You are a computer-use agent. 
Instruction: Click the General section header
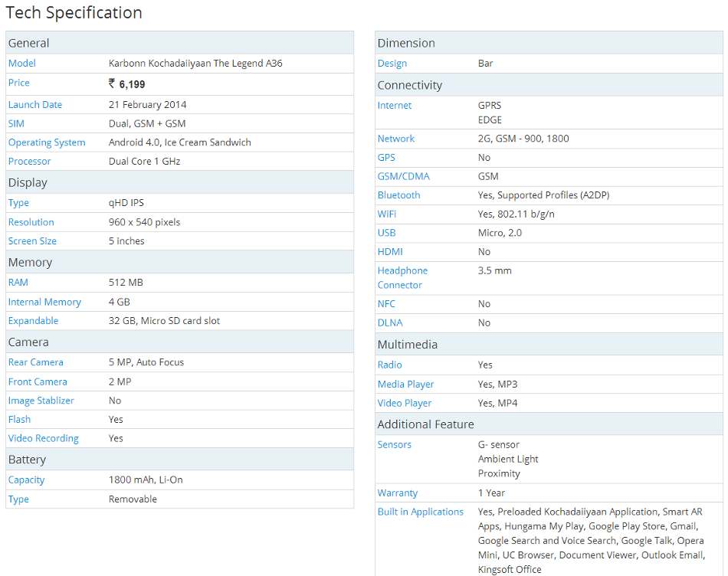pyautogui.click(x=179, y=43)
